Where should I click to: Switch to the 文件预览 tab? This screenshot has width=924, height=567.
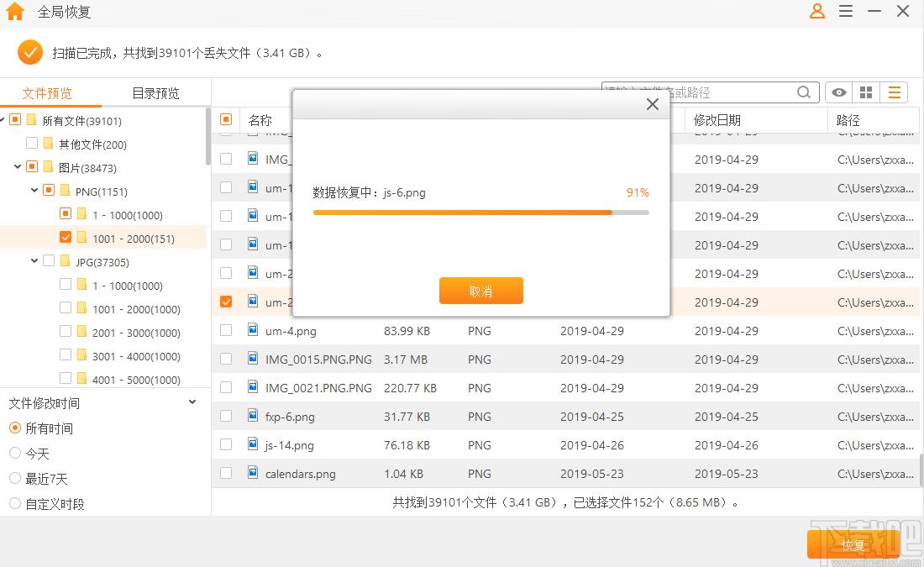pos(47,93)
